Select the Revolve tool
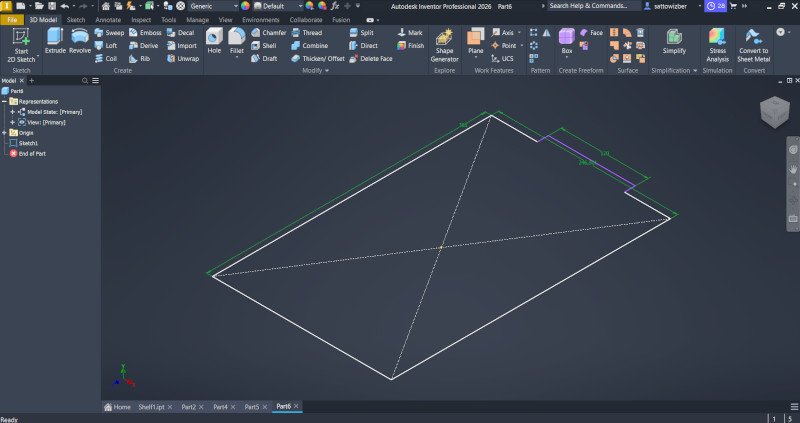The image size is (800, 423). point(80,41)
